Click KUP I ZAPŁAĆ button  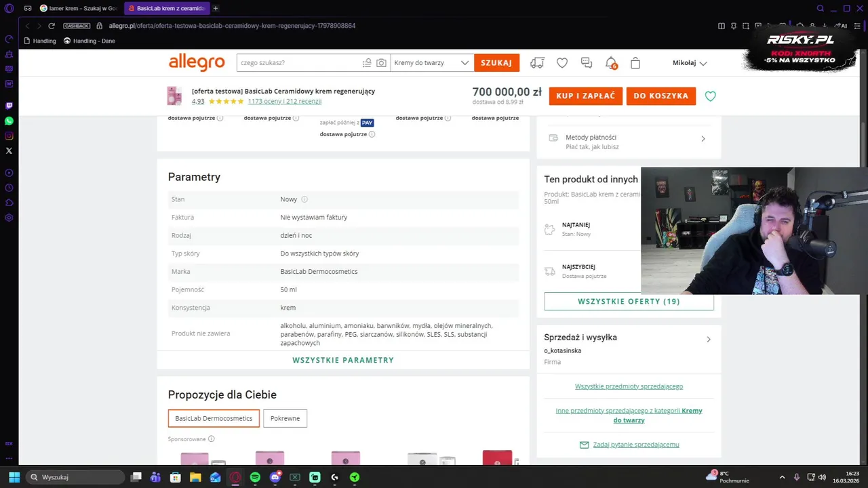(585, 96)
